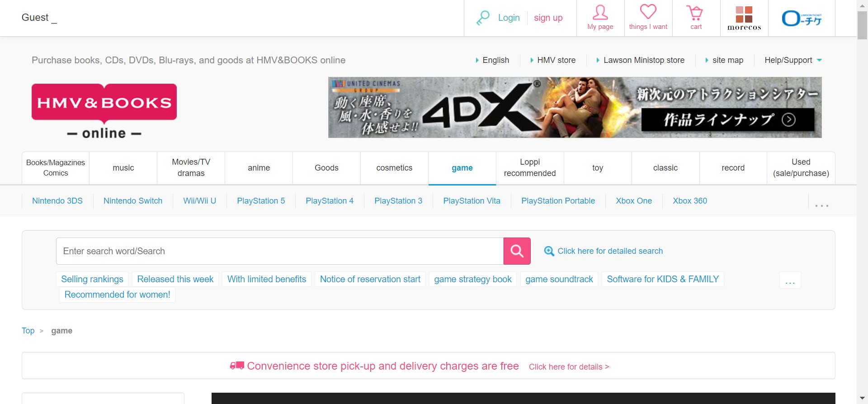Viewport: 868px width, 404px height.
Task: Open the things I want heart icon
Action: click(x=648, y=12)
